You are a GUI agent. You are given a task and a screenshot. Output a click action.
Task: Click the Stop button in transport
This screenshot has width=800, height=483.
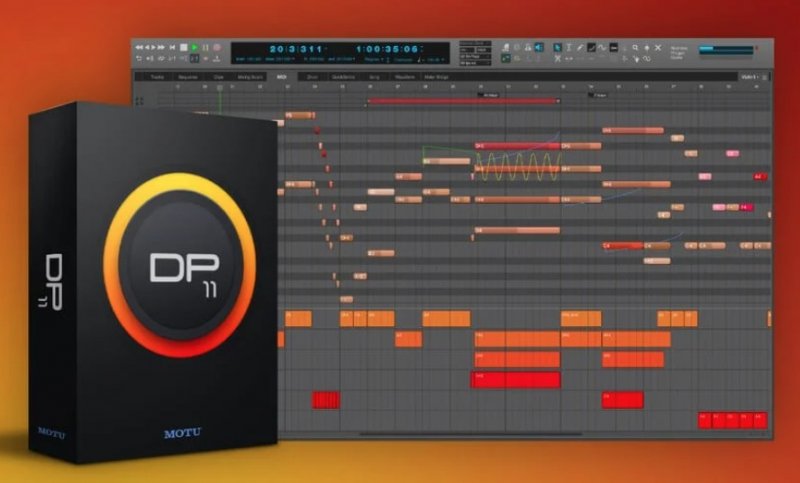pyautogui.click(x=184, y=47)
